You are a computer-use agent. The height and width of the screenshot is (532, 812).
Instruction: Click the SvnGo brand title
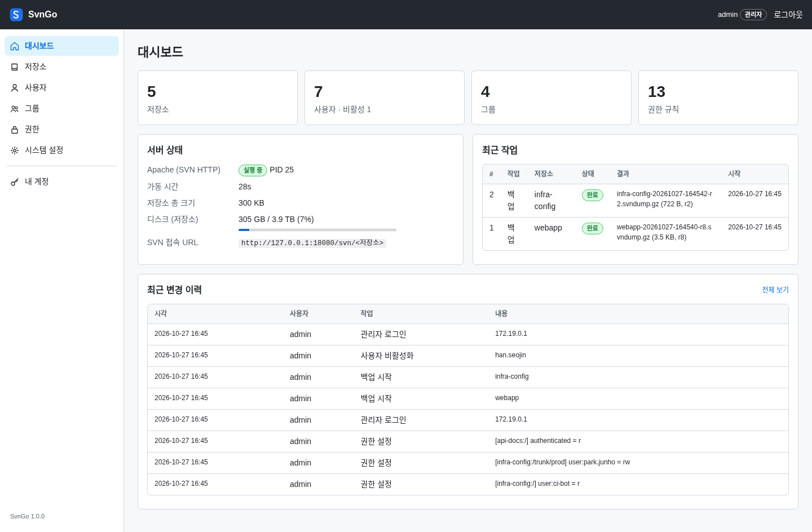[x=43, y=15]
